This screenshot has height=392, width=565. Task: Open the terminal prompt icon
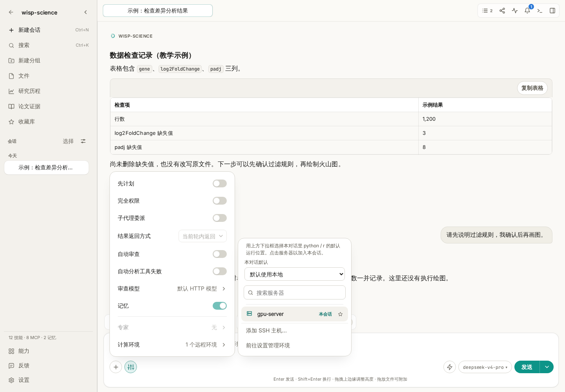coord(540,11)
